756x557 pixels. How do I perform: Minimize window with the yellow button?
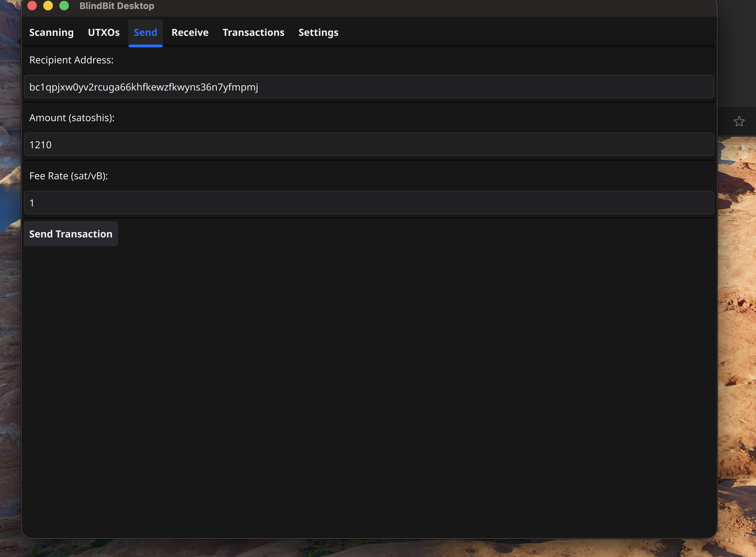48,6
